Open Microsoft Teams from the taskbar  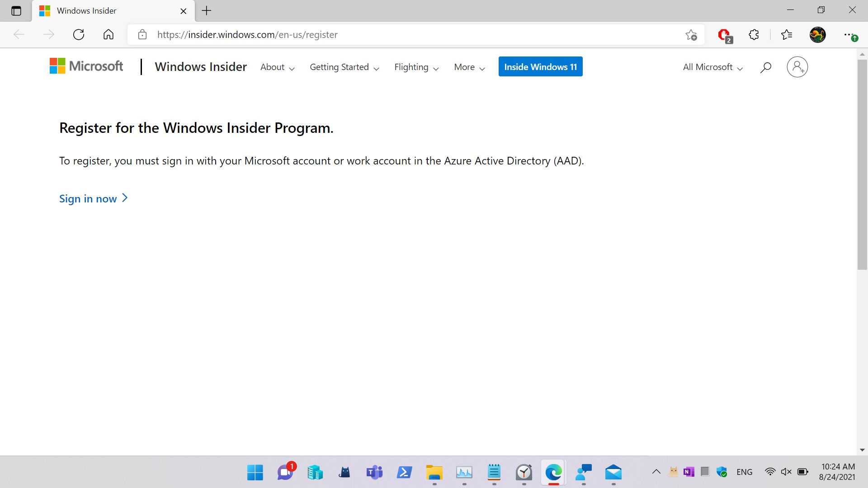pyautogui.click(x=374, y=473)
